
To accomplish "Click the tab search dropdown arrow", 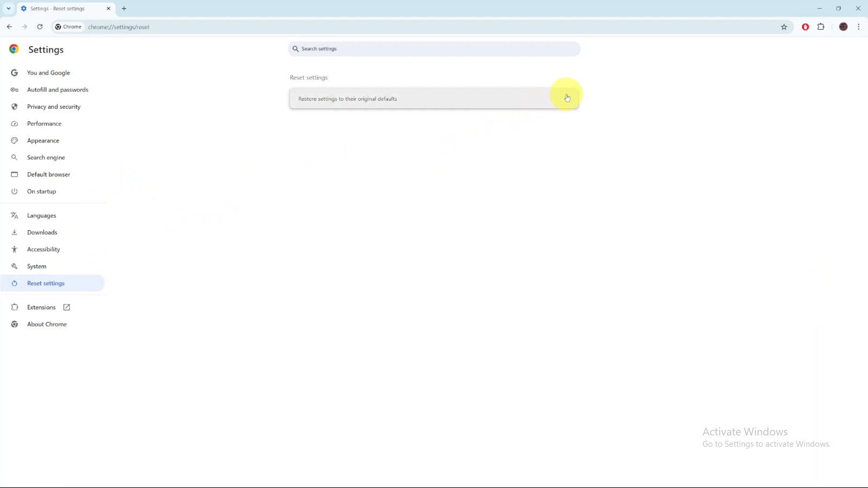I will click(x=9, y=9).
